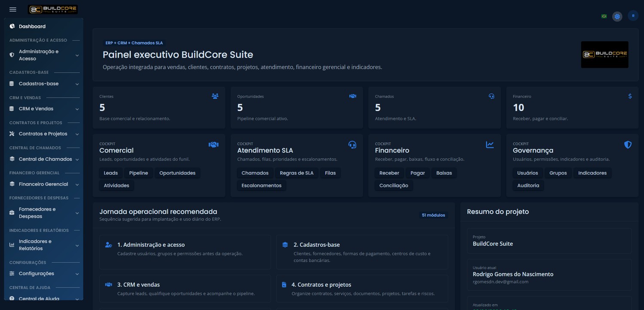Open the Baixas button
644x310 pixels.
[444, 173]
